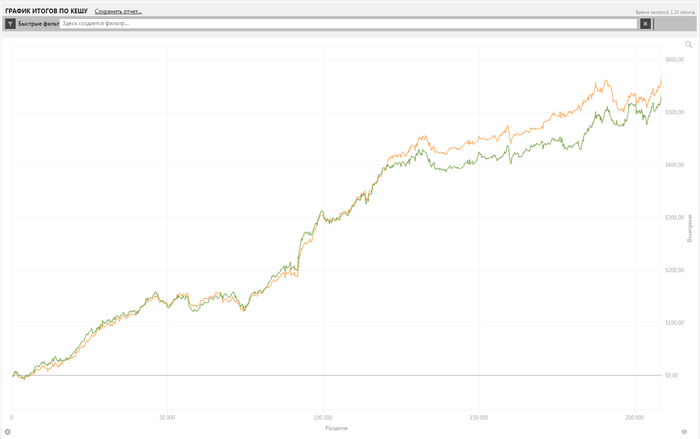Click the filter funnel icon

(x=10, y=24)
